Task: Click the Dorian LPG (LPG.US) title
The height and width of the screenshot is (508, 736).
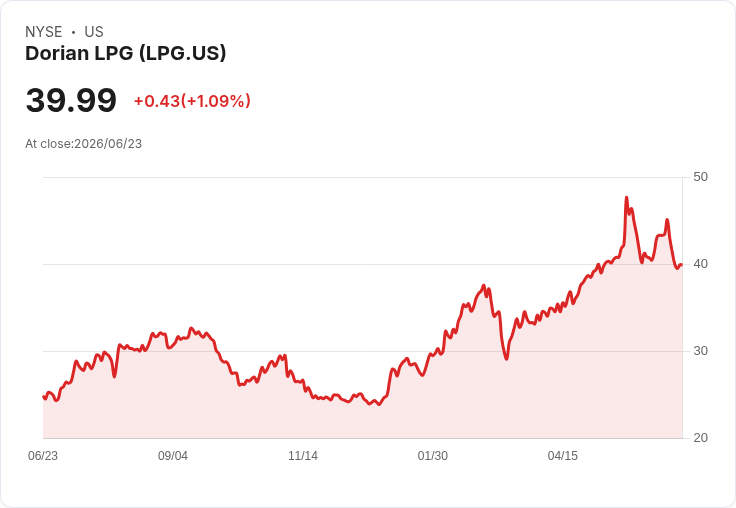Action: (125, 53)
